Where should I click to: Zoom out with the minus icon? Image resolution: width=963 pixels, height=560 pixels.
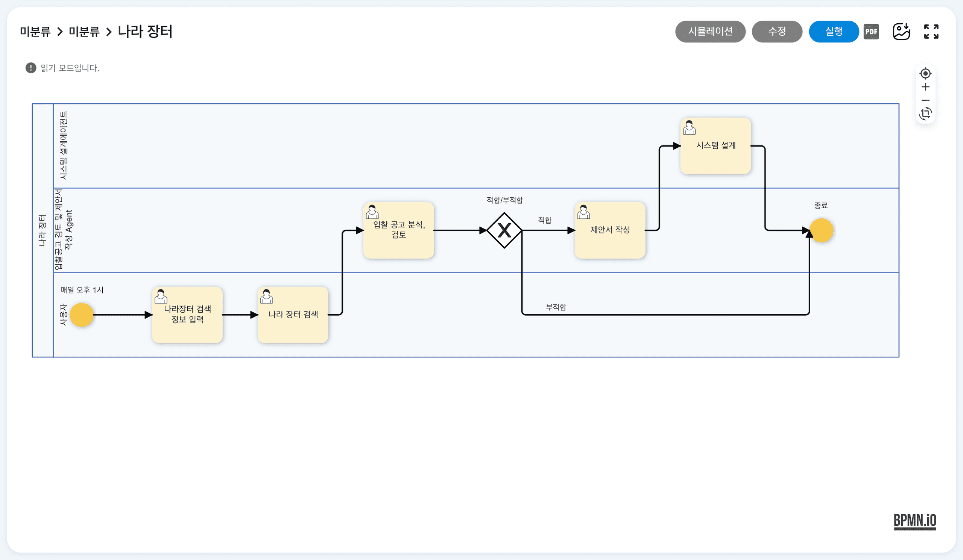coord(925,100)
